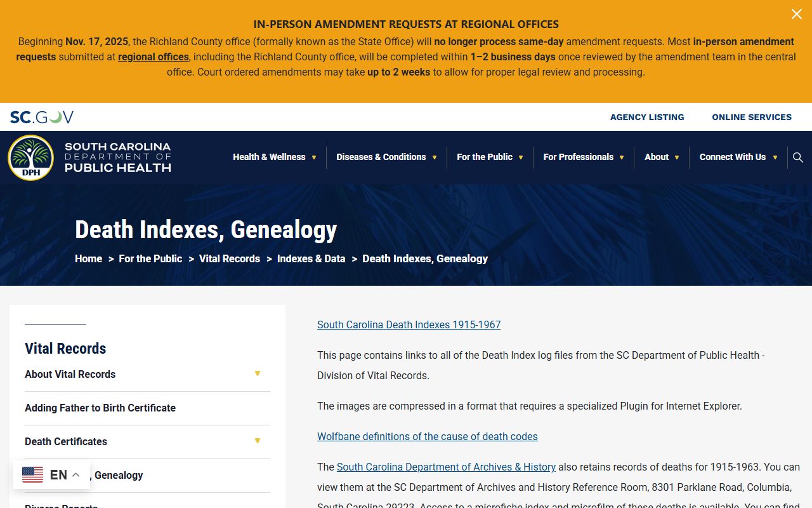This screenshot has width=812, height=508.
Task: Close the orange amendment notice banner
Action: tap(796, 14)
